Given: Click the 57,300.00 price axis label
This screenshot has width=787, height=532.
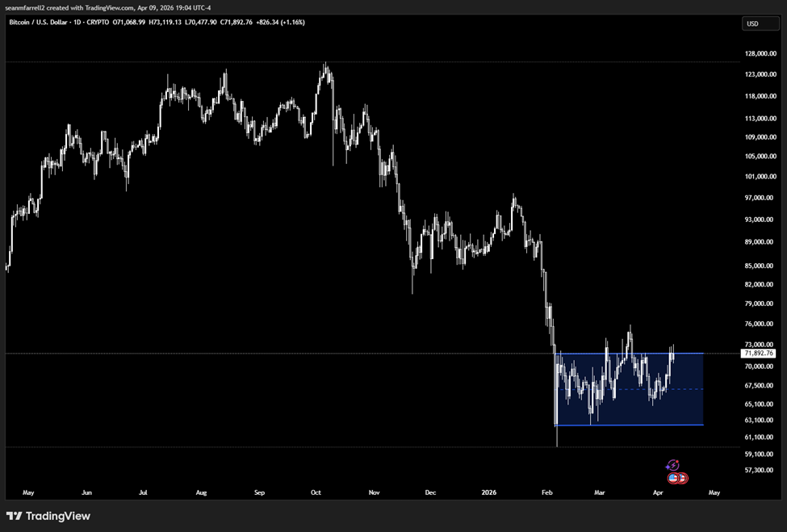Looking at the screenshot, I should tap(759, 471).
